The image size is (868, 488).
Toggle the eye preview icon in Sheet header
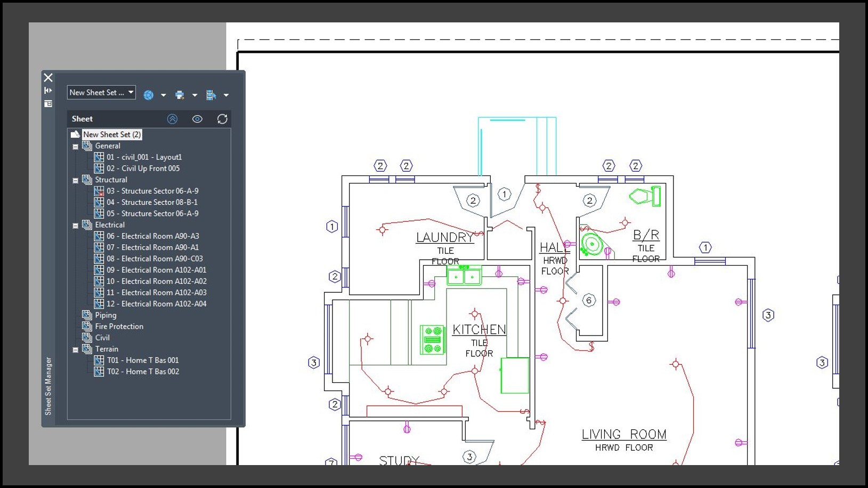pyautogui.click(x=197, y=119)
